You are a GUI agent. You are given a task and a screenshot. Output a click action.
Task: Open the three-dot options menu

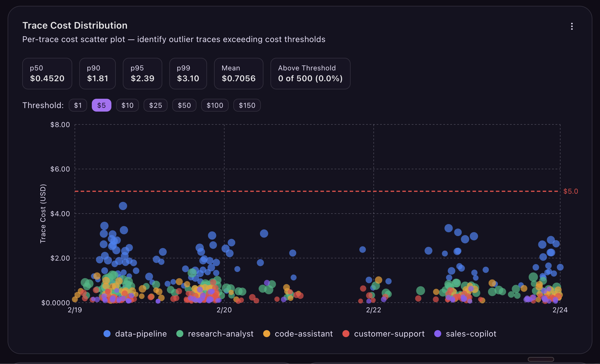572,26
